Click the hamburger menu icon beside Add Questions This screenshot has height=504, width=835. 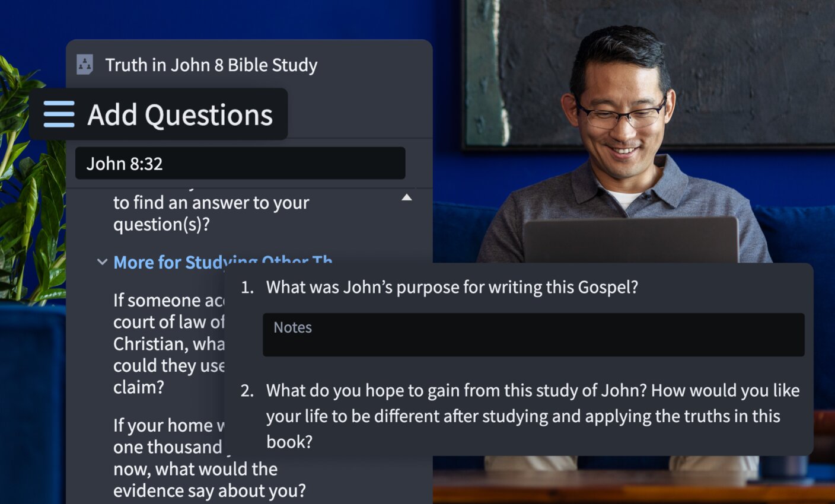(x=59, y=114)
